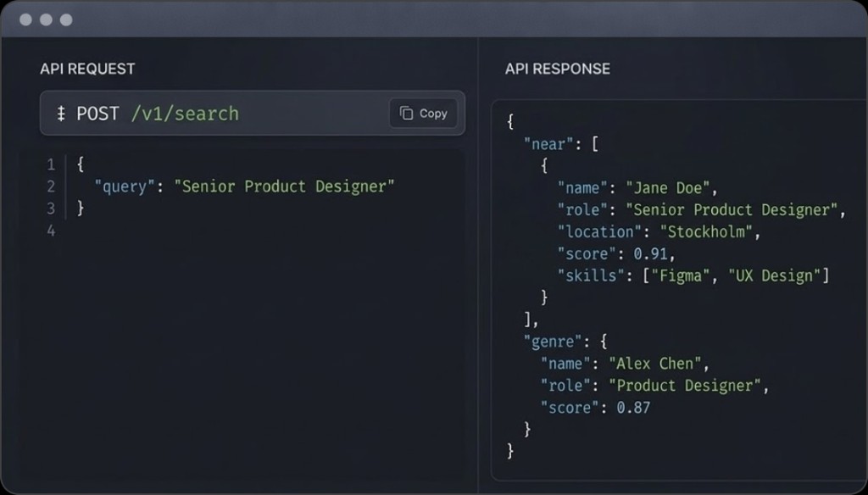The image size is (868, 495).
Task: Select the "query" key in the request body
Action: 125,186
